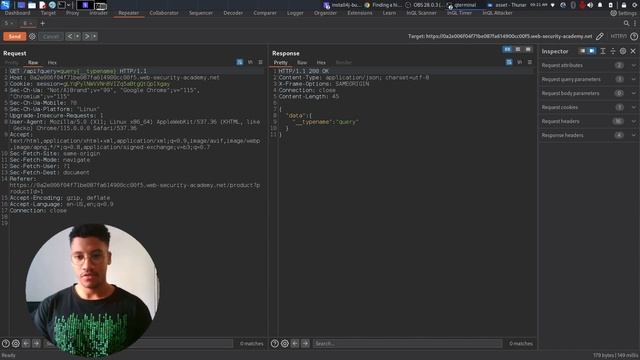
Task: Select the Response Hex view tab
Action: [x=321, y=62]
